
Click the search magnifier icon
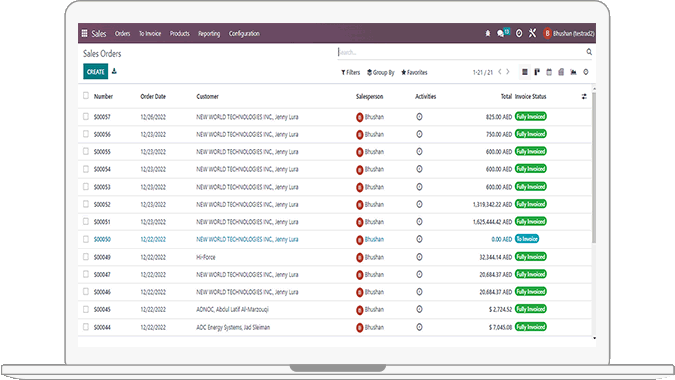589,52
